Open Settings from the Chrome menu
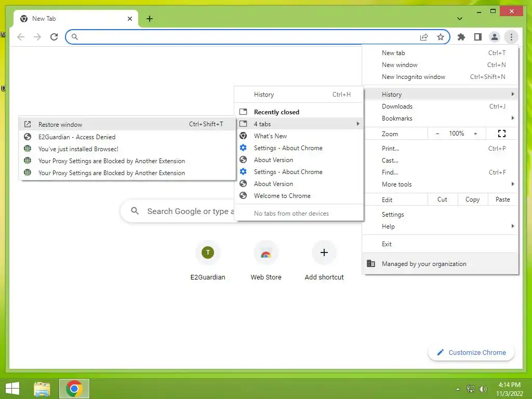Image resolution: width=532 pixels, height=399 pixels. (440, 215)
